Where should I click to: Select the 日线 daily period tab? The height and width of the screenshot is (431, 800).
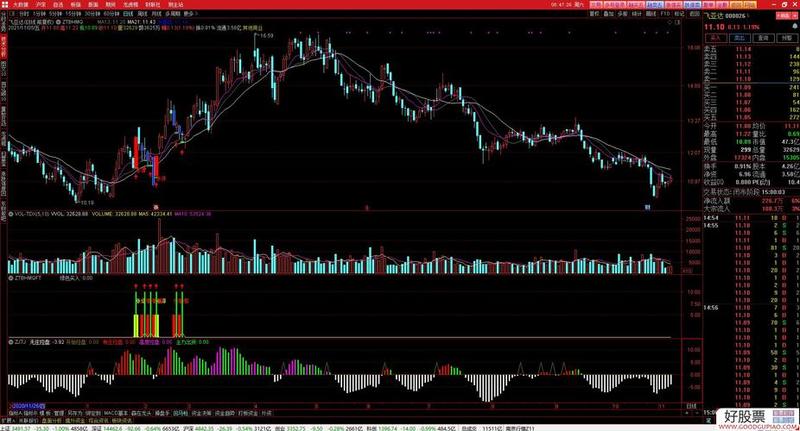128,14
